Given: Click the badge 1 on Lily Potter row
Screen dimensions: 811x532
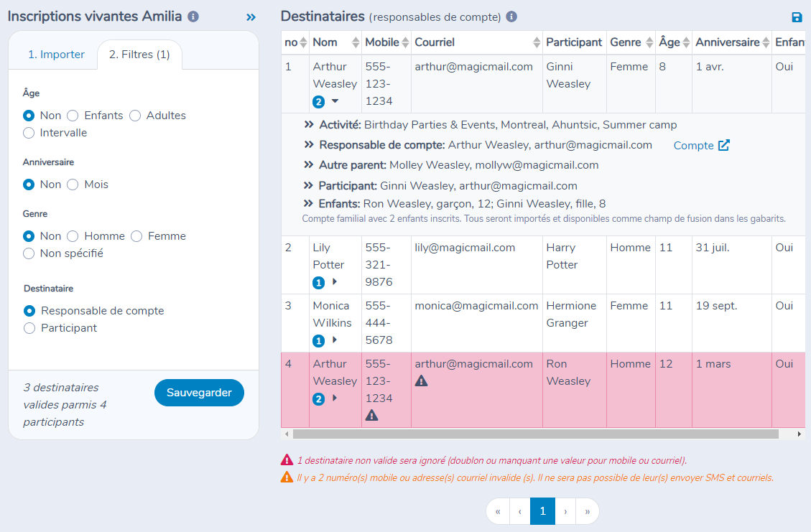Looking at the screenshot, I should tap(319, 283).
